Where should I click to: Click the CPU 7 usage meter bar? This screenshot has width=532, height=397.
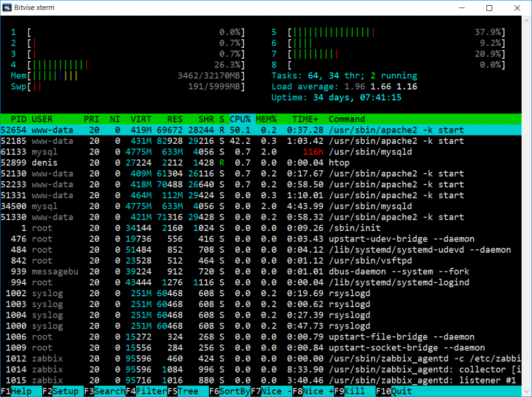(x=396, y=54)
